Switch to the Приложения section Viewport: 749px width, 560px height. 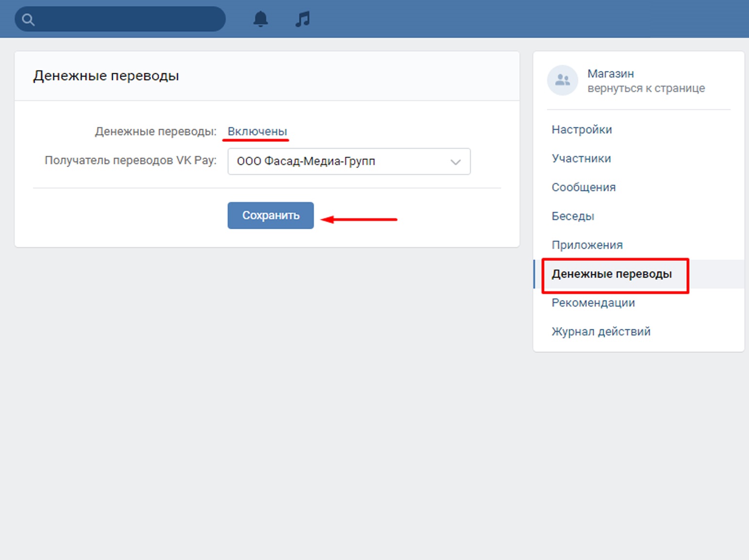pos(587,245)
